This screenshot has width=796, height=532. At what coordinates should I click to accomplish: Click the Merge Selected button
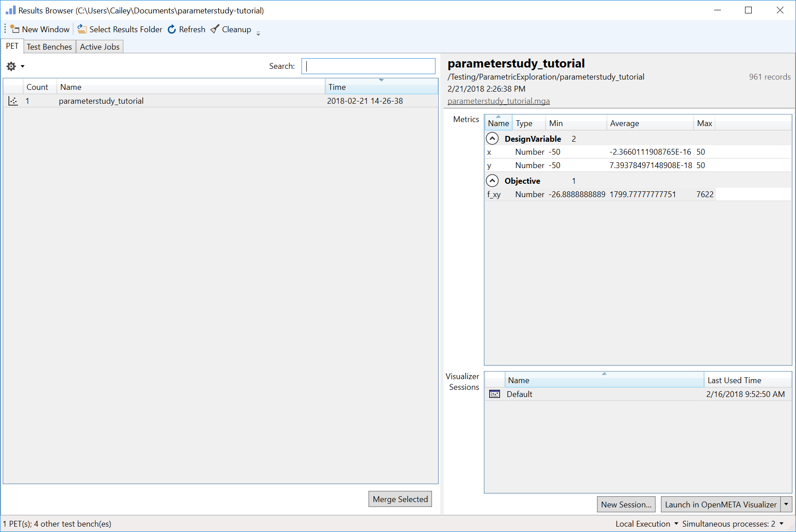coord(400,499)
